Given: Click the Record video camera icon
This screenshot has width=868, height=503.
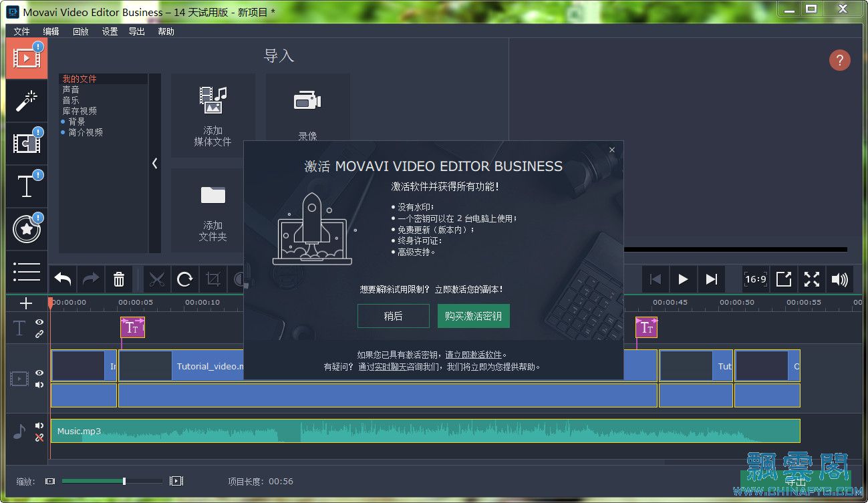Looking at the screenshot, I should point(307,101).
